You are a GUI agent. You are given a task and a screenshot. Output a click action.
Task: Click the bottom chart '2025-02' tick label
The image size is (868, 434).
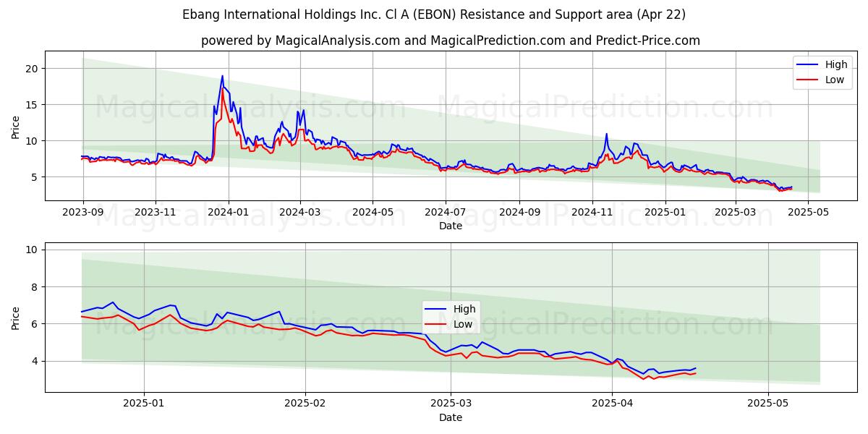[305, 404]
